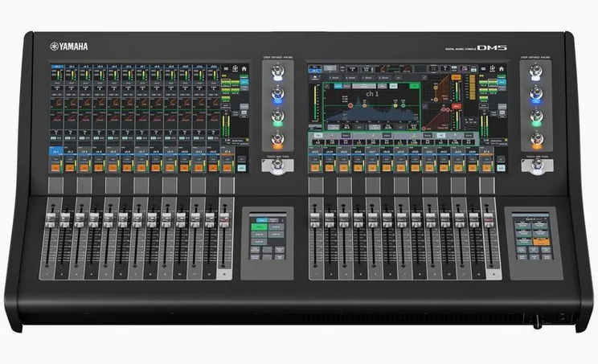Turn the front-panel headphone level knob
This screenshot has width=598, height=364.
(x=538, y=321)
